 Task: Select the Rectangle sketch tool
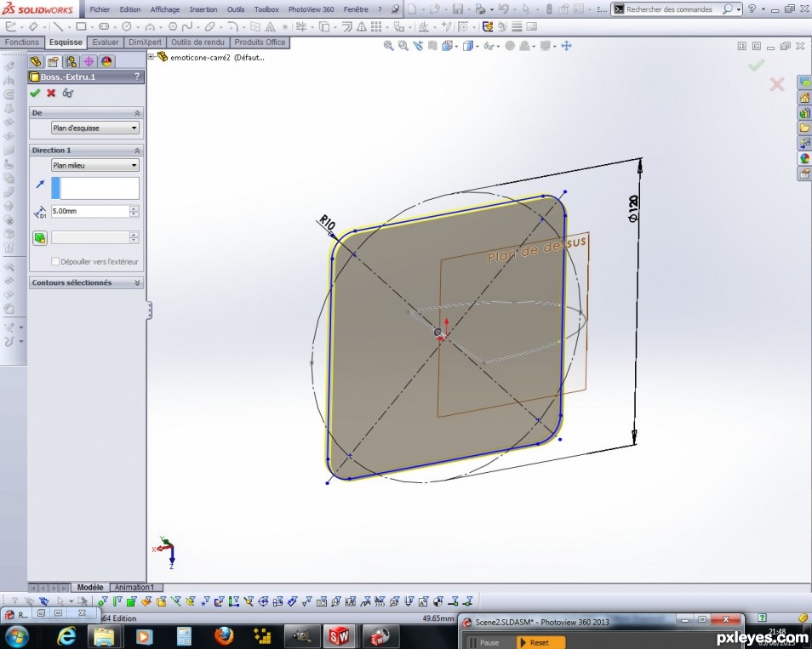point(81,26)
